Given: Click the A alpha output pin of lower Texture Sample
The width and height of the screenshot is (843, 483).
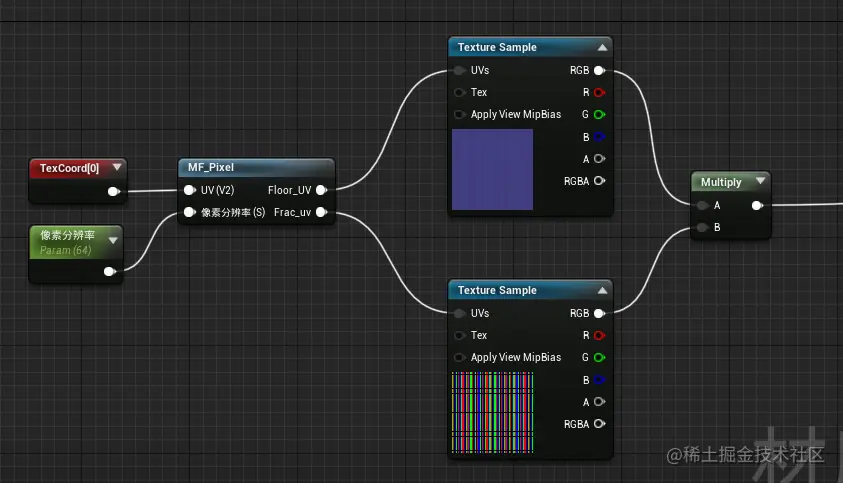Looking at the screenshot, I should click(x=599, y=402).
